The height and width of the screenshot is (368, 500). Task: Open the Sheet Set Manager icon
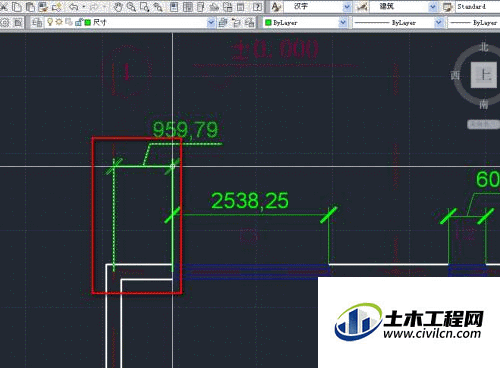pyautogui.click(x=214, y=6)
